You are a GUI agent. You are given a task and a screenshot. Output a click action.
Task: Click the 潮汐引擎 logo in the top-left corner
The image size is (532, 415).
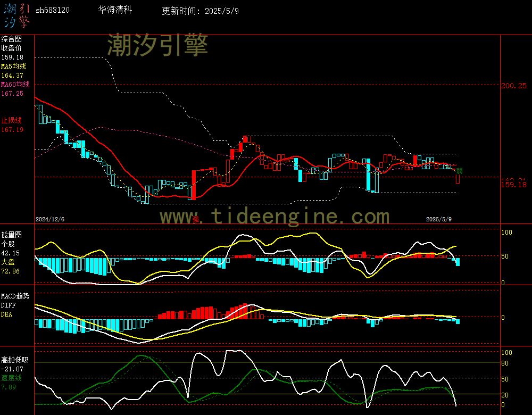click(x=16, y=16)
